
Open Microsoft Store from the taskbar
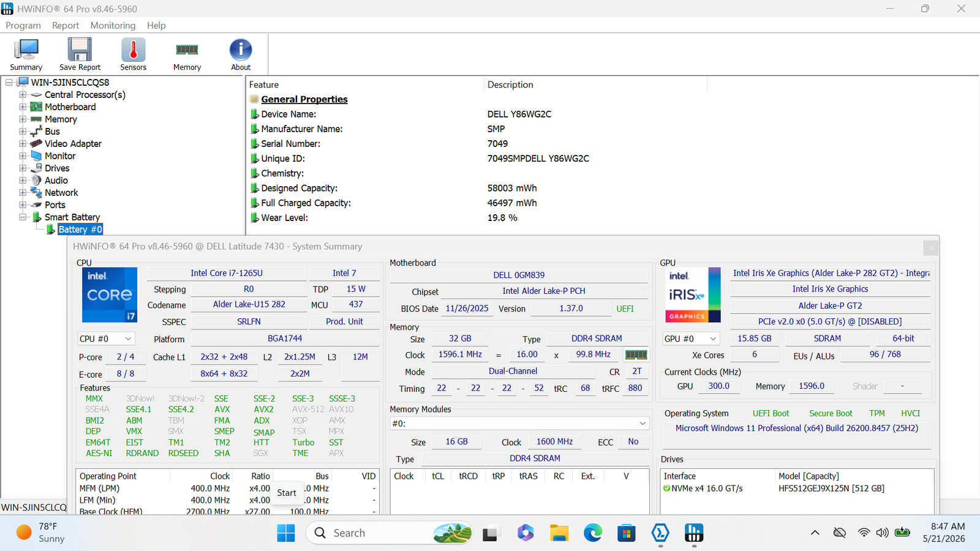627,533
